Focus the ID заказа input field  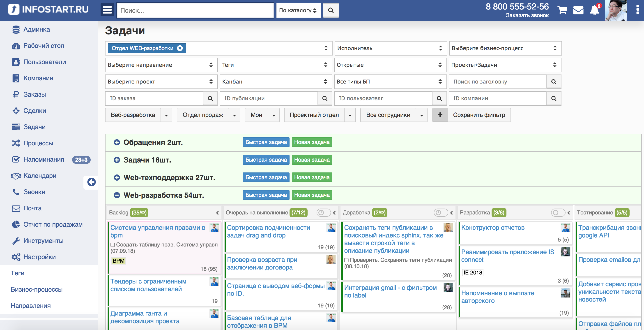click(x=154, y=98)
